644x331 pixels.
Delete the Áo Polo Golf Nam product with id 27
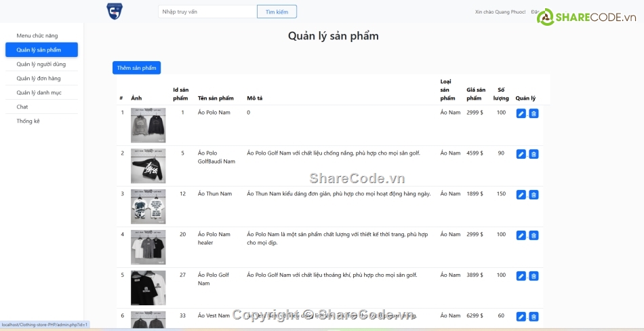534,276
